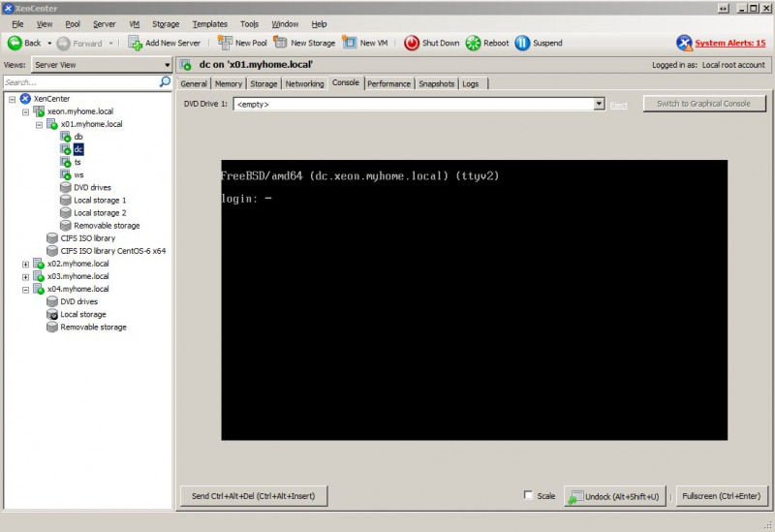Image resolution: width=775 pixels, height=532 pixels.
Task: Click the Eject link
Action: coord(618,105)
